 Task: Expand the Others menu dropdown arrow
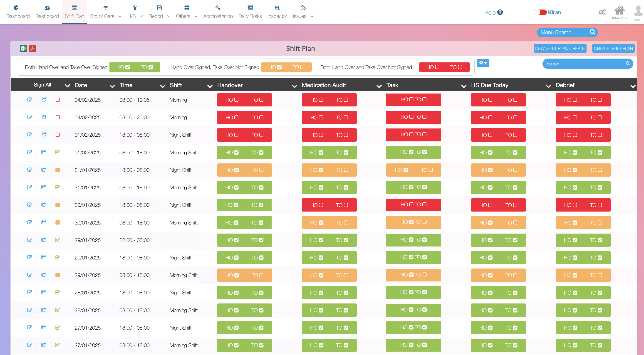click(196, 16)
